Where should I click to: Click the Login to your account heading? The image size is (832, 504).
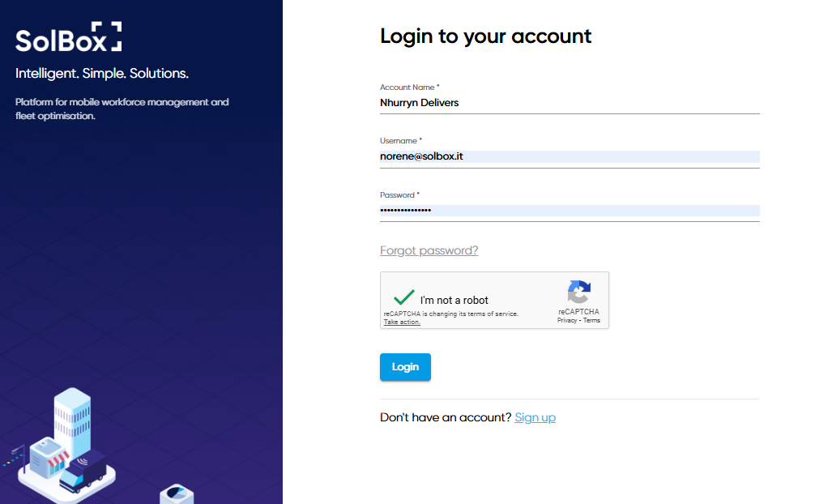tap(485, 36)
